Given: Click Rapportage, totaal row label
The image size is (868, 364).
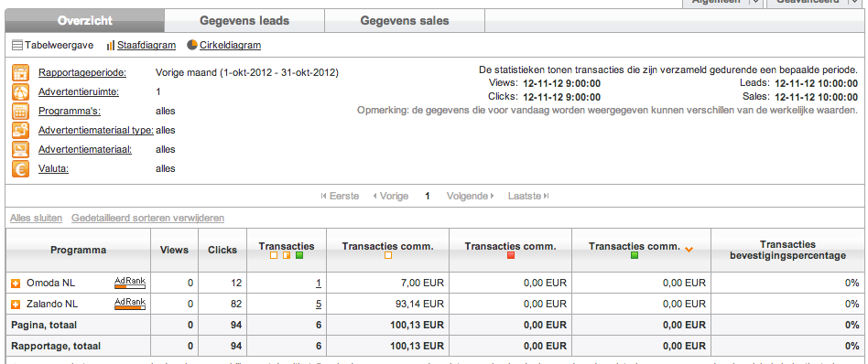Looking at the screenshot, I should tap(56, 347).
